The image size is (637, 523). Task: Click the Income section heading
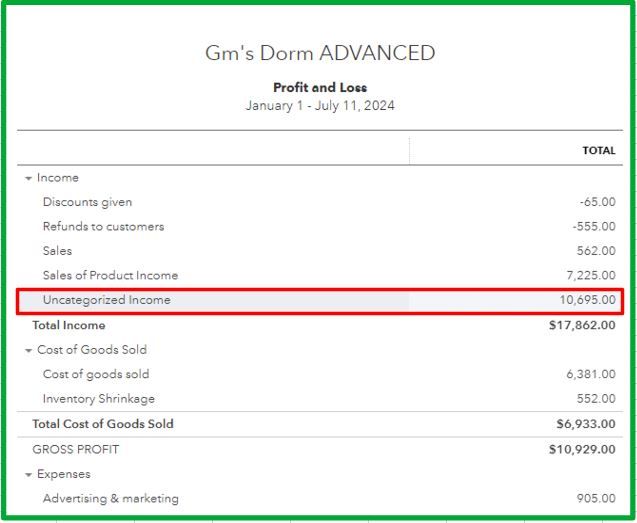(x=58, y=178)
